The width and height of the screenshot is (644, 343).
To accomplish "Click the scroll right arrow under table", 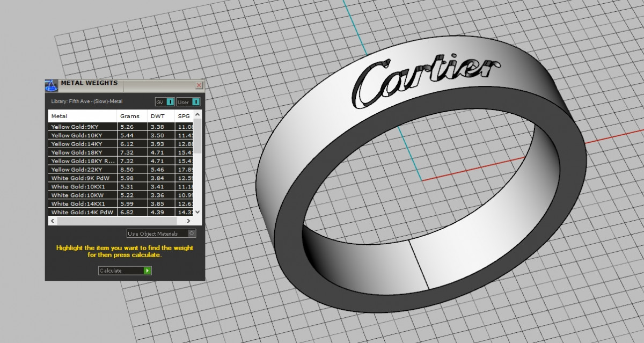I will (188, 221).
